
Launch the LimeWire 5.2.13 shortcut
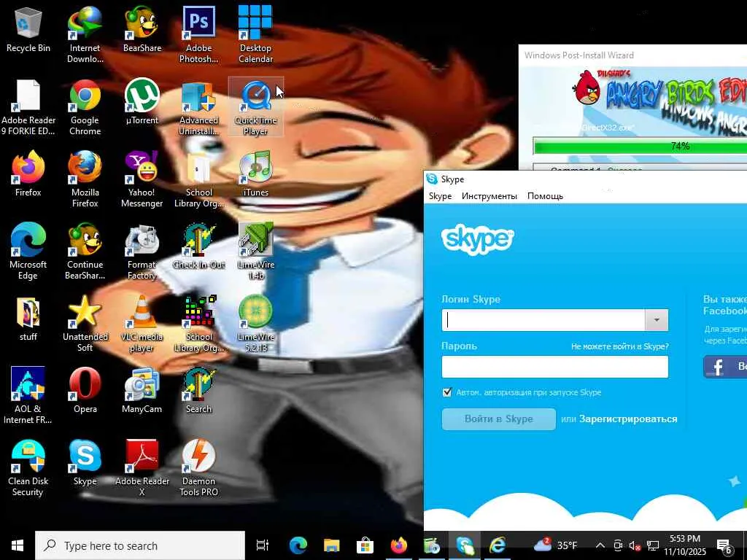pyautogui.click(x=255, y=323)
